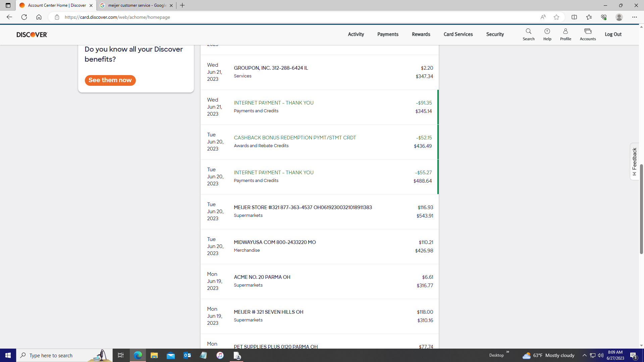
Task: Open the Accounts card icon
Action: tap(588, 34)
